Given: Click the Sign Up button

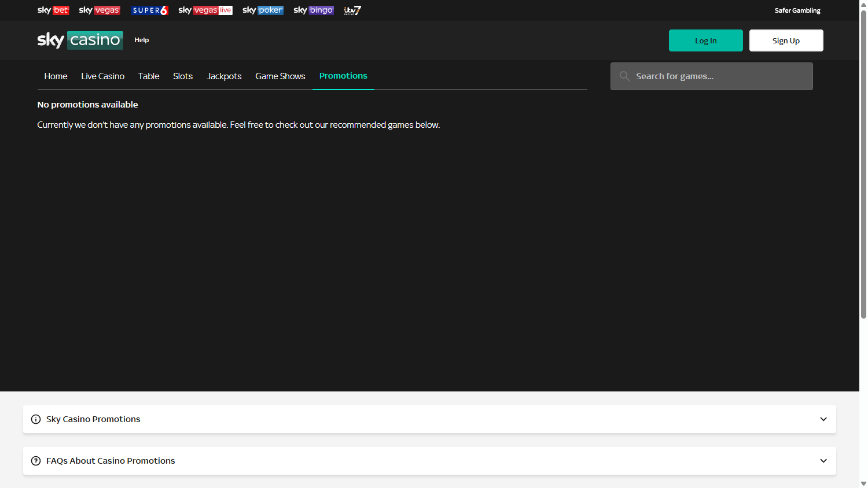Looking at the screenshot, I should [x=786, y=40].
